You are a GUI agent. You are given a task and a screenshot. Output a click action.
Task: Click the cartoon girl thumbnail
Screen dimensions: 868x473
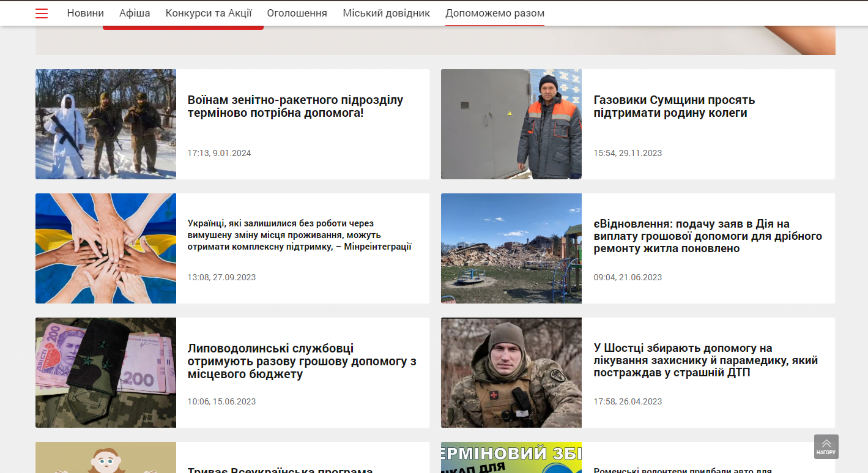point(106,458)
